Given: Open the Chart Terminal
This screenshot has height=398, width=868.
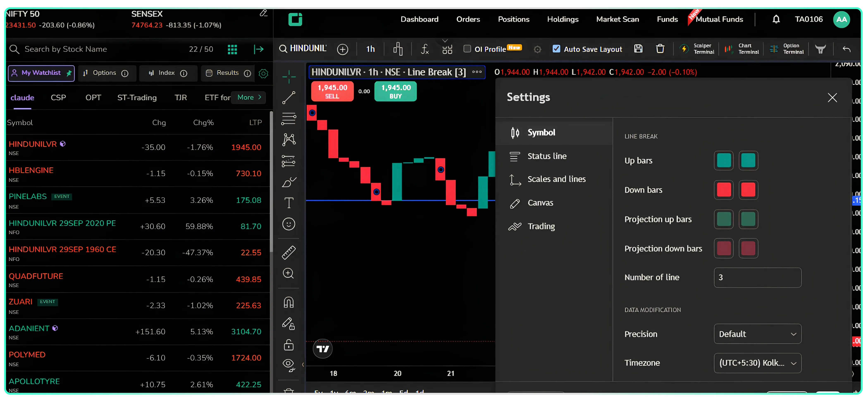Looking at the screenshot, I should [x=741, y=49].
